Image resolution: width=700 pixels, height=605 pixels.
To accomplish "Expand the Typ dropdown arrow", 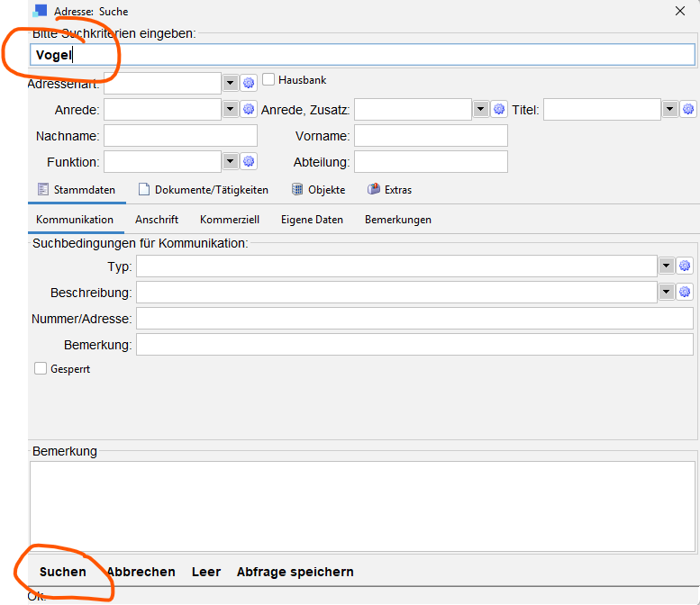I will coord(666,266).
